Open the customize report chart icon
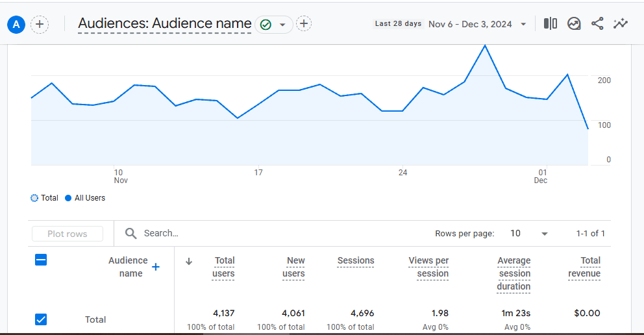The image size is (644, 335). (574, 24)
